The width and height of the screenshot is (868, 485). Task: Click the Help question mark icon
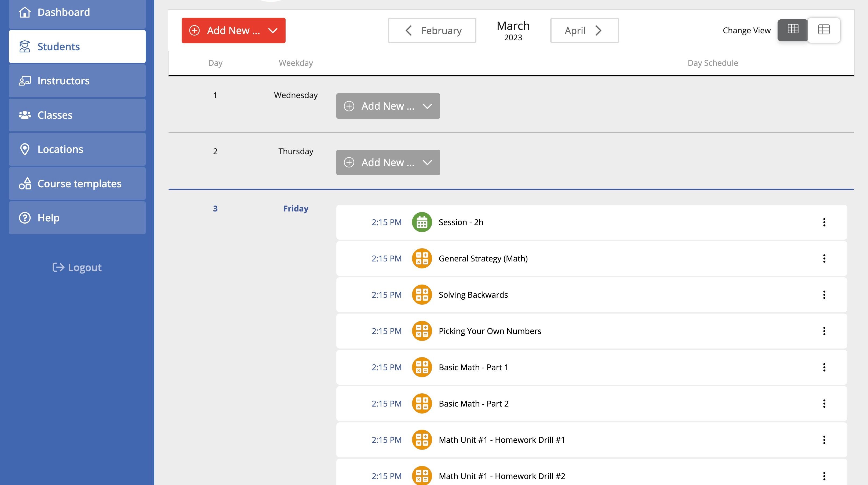[25, 218]
